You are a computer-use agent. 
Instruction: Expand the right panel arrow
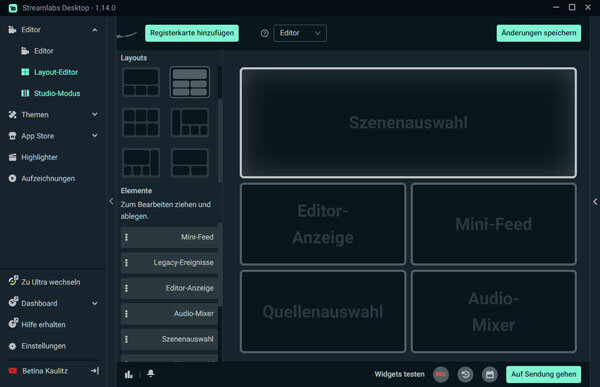tap(595, 202)
